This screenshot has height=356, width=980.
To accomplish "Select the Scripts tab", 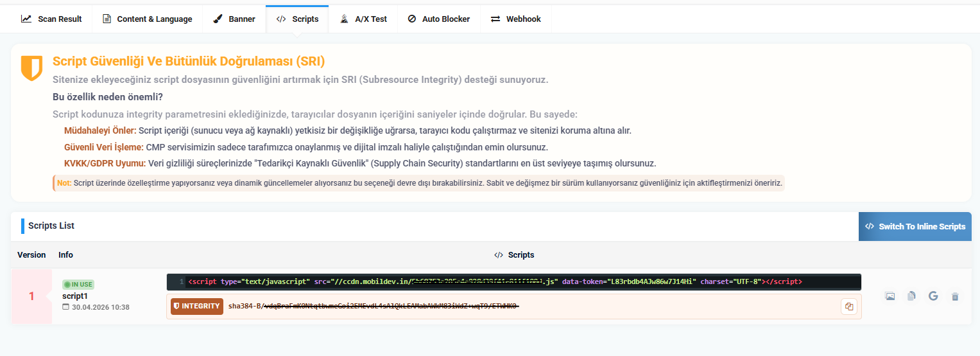I will click(x=297, y=19).
